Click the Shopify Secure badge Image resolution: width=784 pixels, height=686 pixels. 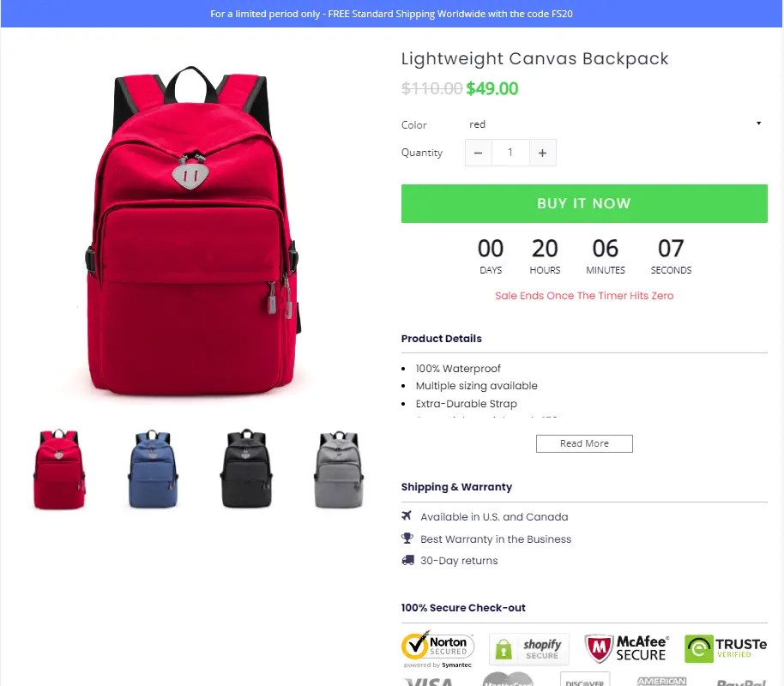pos(529,649)
